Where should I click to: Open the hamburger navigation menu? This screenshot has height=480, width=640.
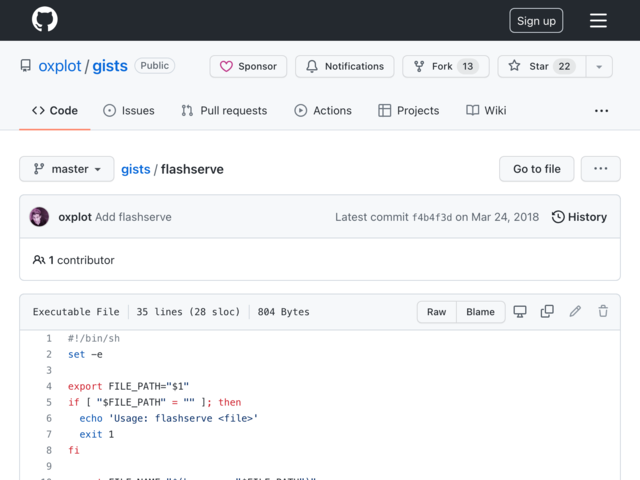tap(598, 21)
